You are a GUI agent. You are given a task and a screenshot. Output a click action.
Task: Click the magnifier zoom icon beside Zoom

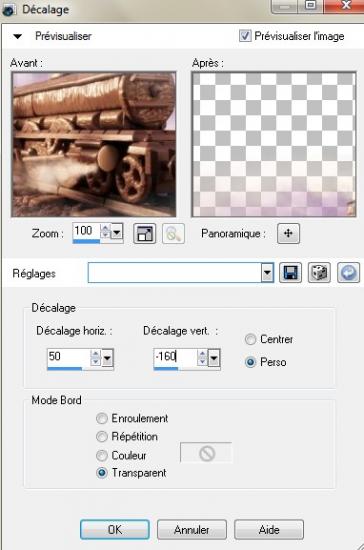[x=173, y=233]
